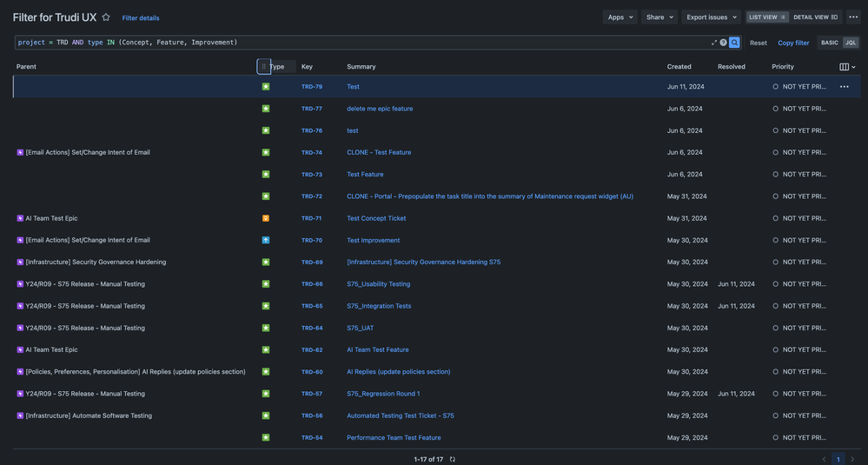
Task: Sort by the Resolved column header
Action: coord(732,67)
